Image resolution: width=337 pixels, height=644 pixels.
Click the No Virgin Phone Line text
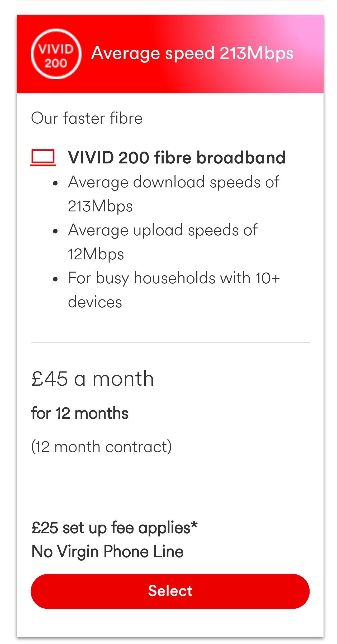[x=107, y=551]
